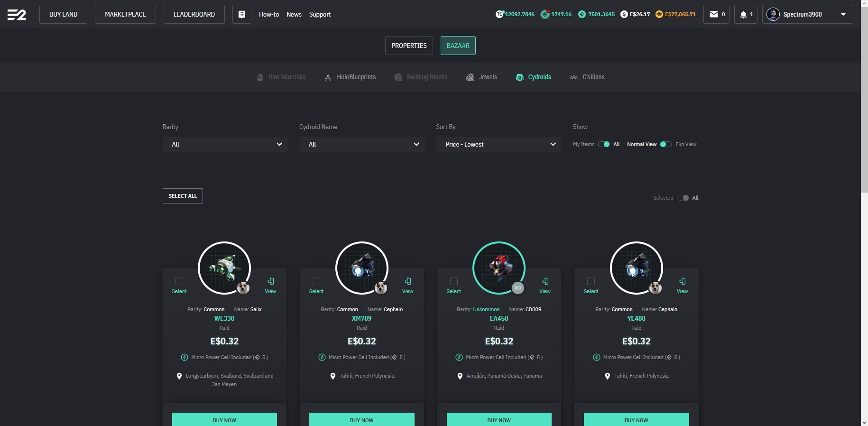868x426 pixels.
Task: Open the notifications bell icon
Action: [743, 14]
